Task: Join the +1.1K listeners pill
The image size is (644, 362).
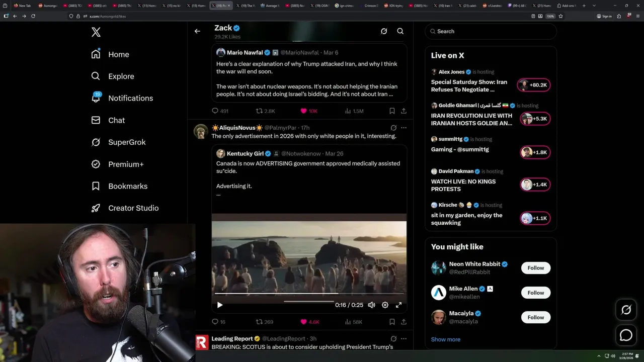Action: 535,218
